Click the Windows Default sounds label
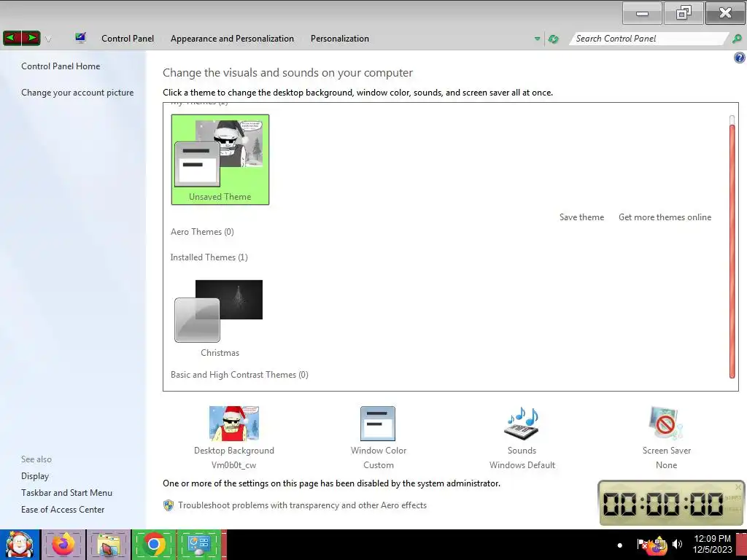 522,465
